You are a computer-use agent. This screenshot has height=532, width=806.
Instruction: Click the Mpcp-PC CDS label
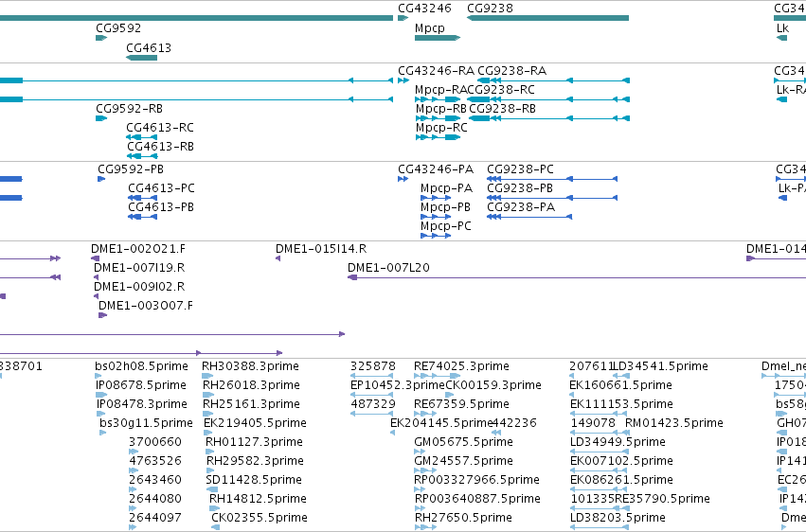446,226
